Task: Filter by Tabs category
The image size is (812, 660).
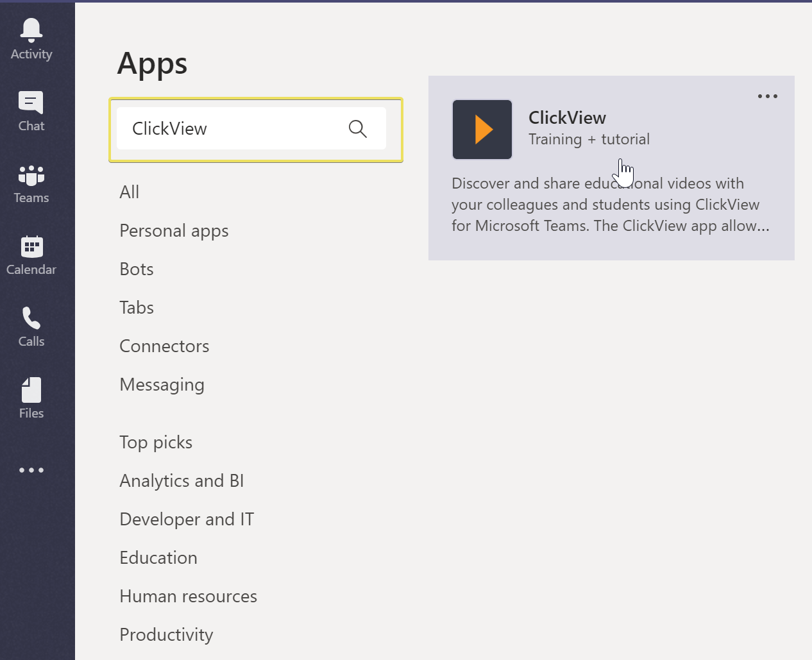Action: tap(137, 307)
